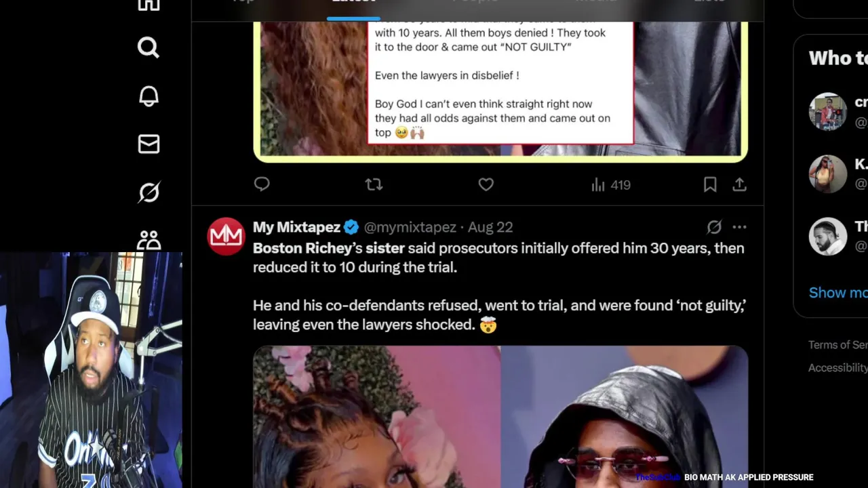Screen dimensions: 868x488
Task: Expand Show more in Who to follow
Action: (x=838, y=293)
